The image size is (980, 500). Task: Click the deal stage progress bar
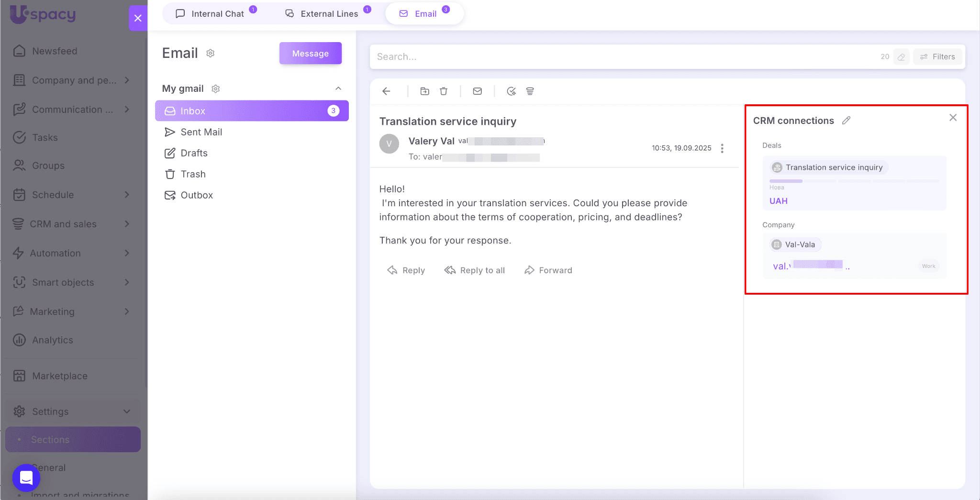[x=854, y=181]
